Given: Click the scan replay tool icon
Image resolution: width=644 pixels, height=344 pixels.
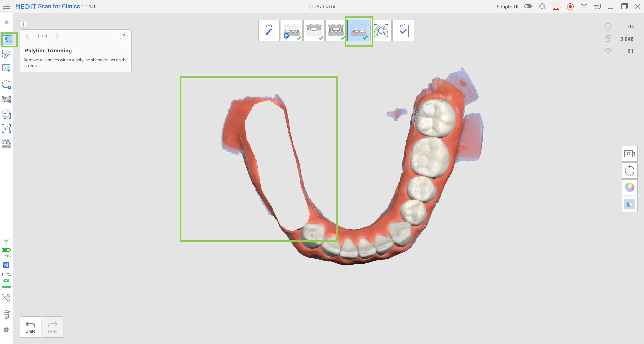Looking at the screenshot, I should click(x=6, y=114).
